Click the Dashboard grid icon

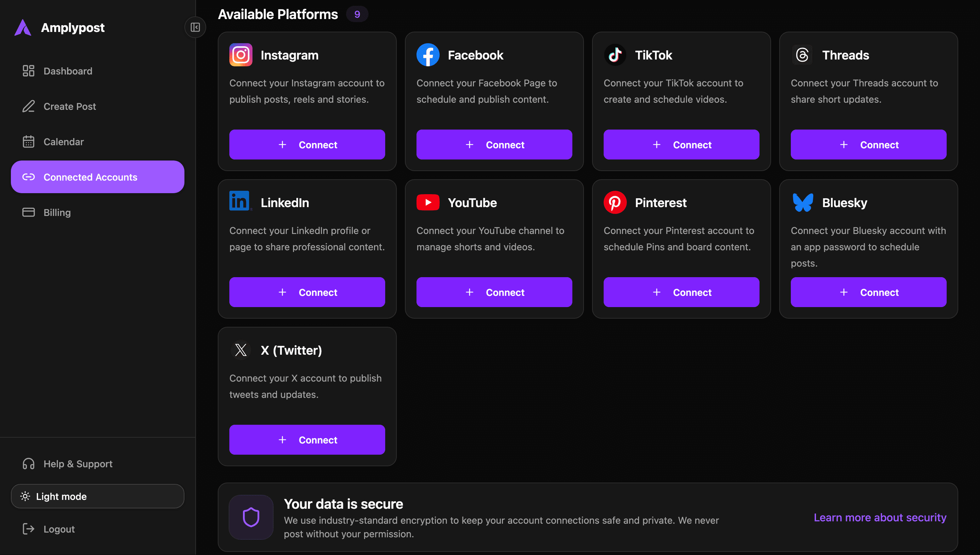pos(28,71)
